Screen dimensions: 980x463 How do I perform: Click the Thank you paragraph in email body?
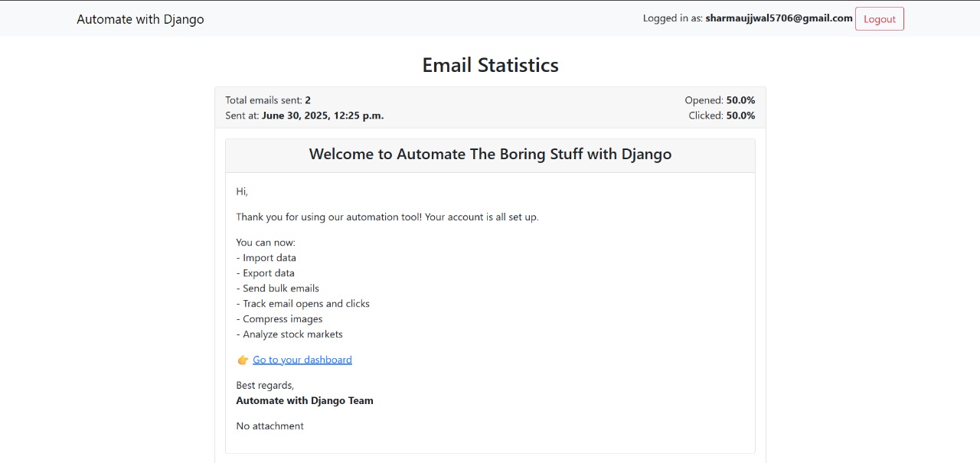pos(387,217)
